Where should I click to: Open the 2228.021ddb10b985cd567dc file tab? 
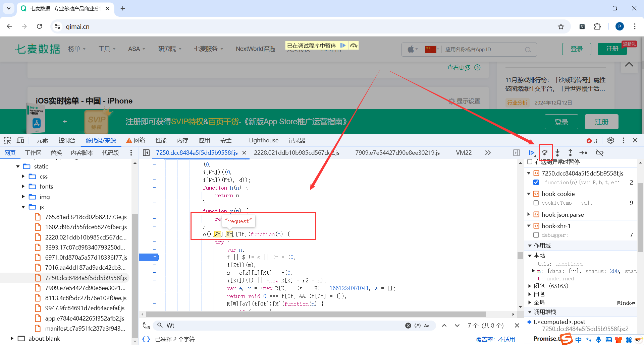pyautogui.click(x=297, y=153)
